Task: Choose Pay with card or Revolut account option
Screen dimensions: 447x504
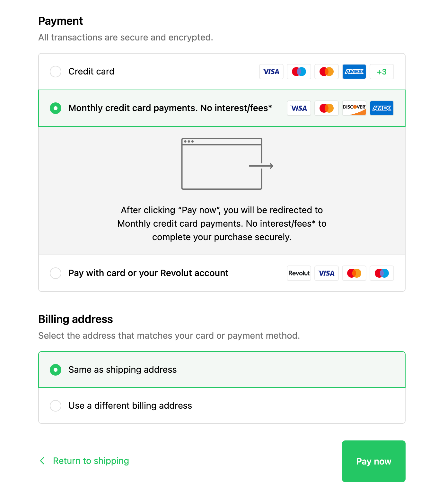Action: pyautogui.click(x=56, y=273)
